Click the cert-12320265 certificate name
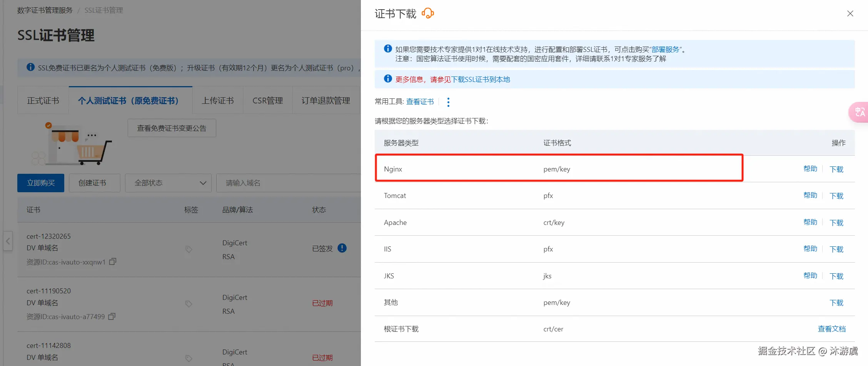This screenshot has width=868, height=366. [x=48, y=236]
